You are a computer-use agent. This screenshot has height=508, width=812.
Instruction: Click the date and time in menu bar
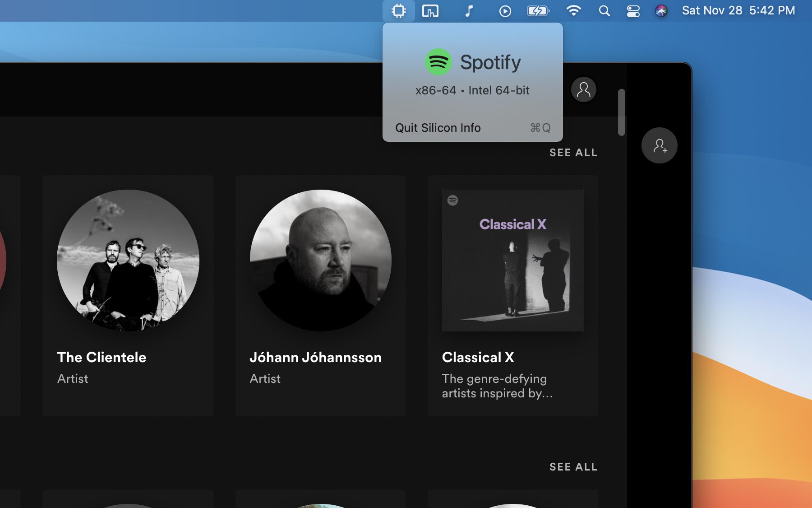click(738, 11)
